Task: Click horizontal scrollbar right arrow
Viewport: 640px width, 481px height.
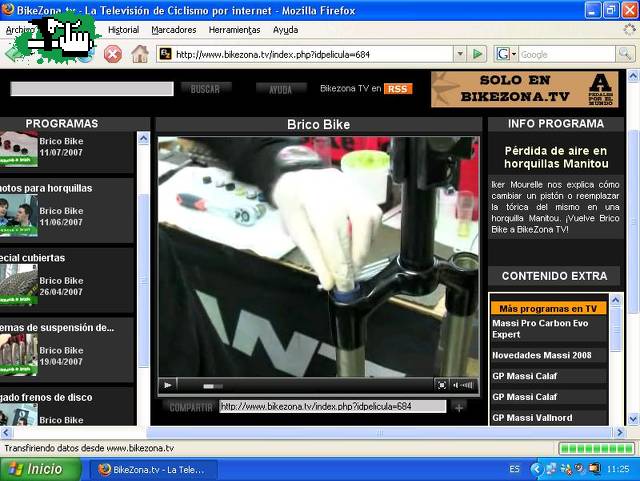Action: click(620, 432)
